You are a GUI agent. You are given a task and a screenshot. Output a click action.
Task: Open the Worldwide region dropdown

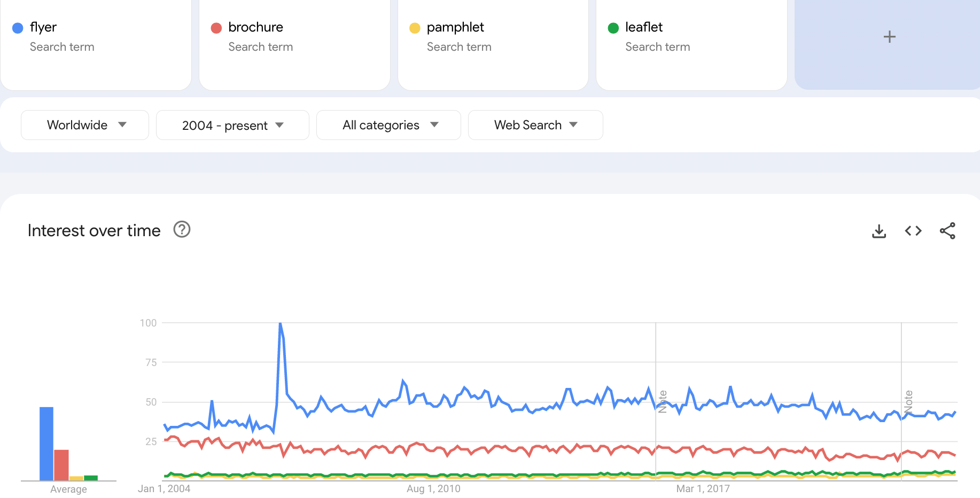point(85,125)
